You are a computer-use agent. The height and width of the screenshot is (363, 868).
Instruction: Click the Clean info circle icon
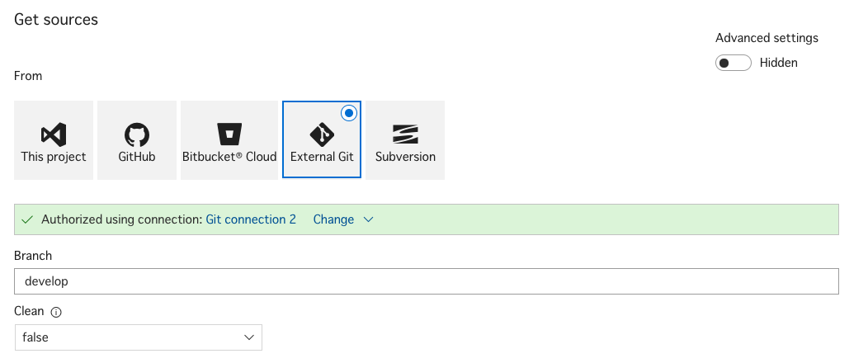point(56,312)
